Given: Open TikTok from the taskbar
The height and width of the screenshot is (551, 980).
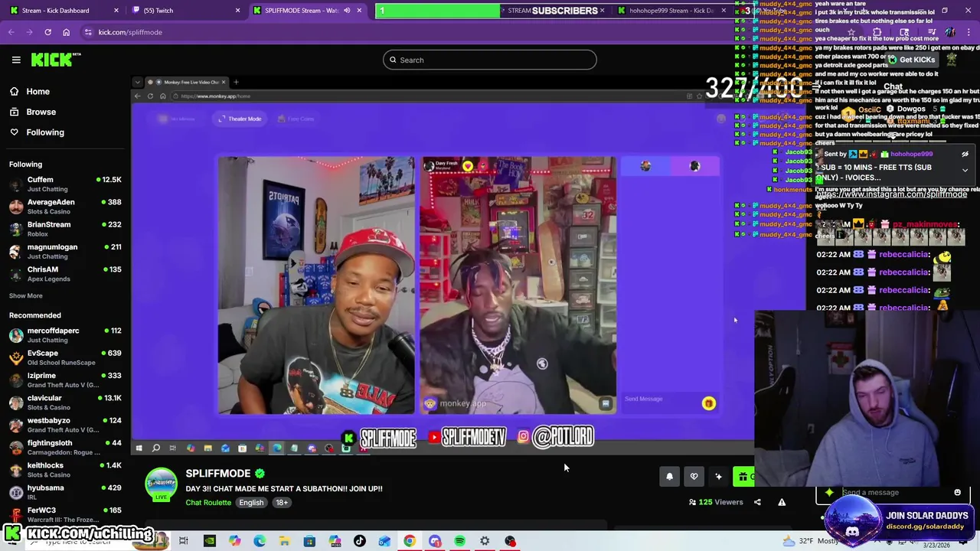Looking at the screenshot, I should pos(359,541).
